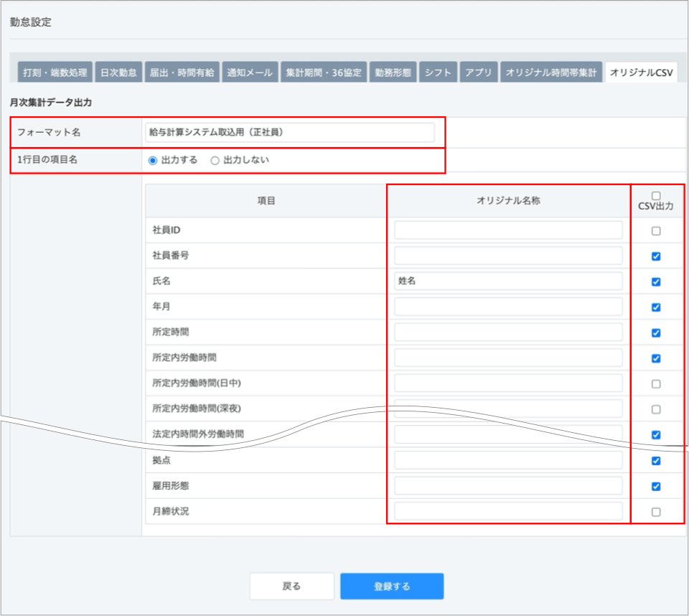Switch to the 日次勤怠 tab

(x=118, y=73)
